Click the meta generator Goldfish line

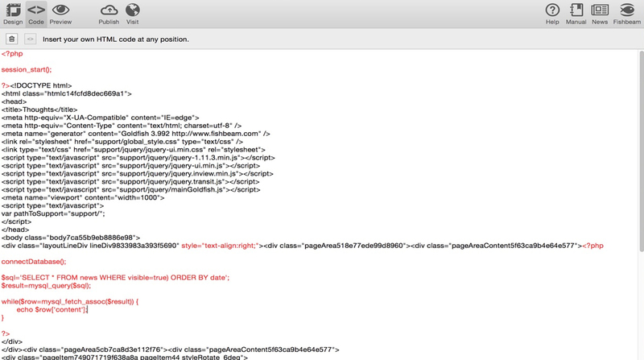coord(135,134)
